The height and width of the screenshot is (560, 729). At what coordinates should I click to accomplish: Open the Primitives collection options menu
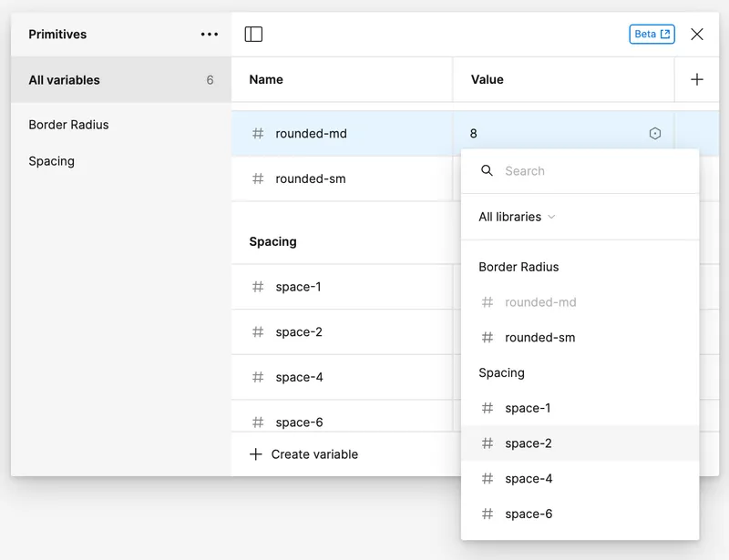click(209, 34)
